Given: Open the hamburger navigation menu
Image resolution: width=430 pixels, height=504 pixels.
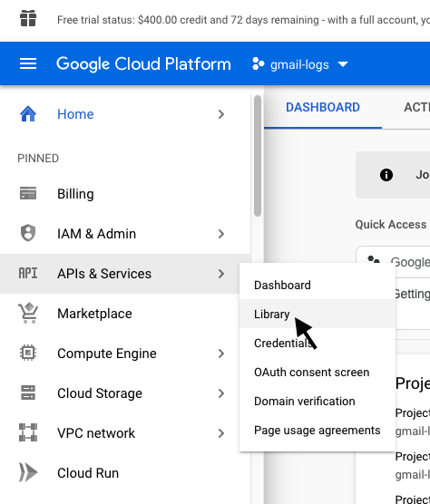Looking at the screenshot, I should click(x=28, y=63).
